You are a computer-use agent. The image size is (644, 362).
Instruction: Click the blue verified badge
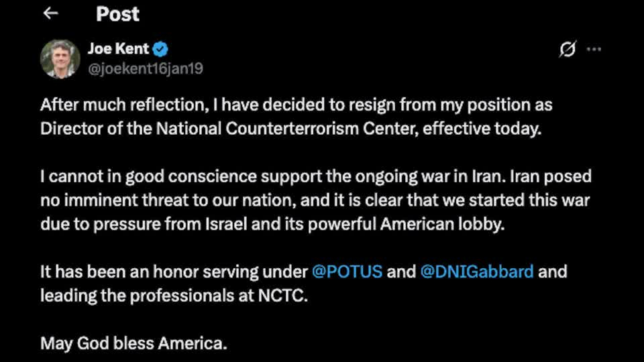click(x=160, y=49)
